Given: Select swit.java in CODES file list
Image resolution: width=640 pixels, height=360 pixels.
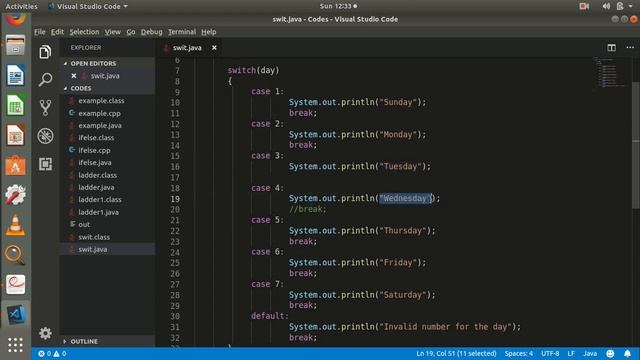Looking at the screenshot, I should [x=108, y=249].
